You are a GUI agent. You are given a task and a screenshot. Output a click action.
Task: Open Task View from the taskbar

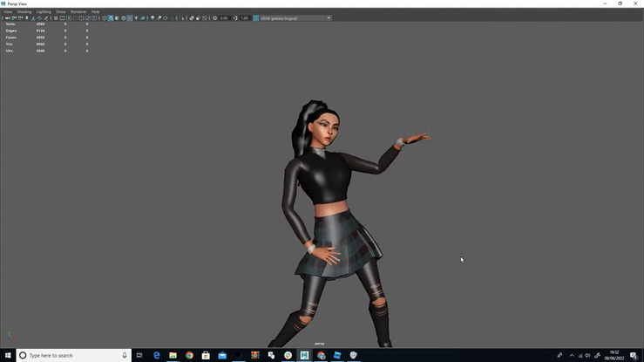coord(139,355)
